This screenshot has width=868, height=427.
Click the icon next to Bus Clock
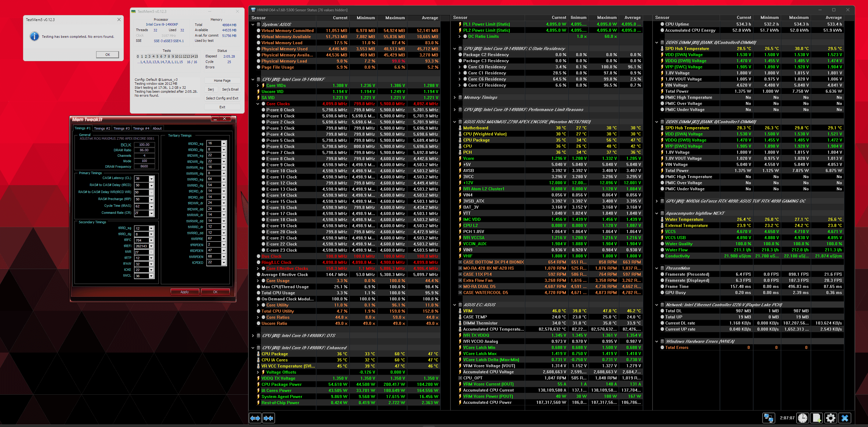pos(259,256)
